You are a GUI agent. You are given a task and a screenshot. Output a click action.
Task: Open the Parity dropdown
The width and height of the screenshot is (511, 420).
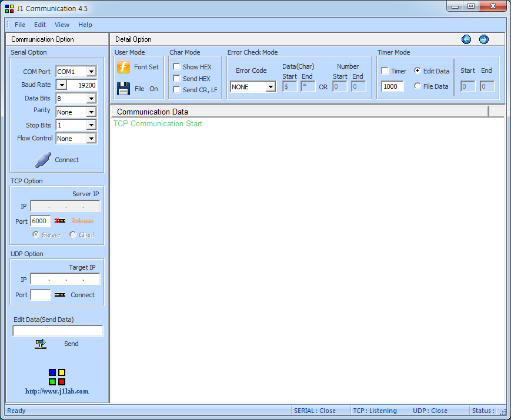(92, 112)
